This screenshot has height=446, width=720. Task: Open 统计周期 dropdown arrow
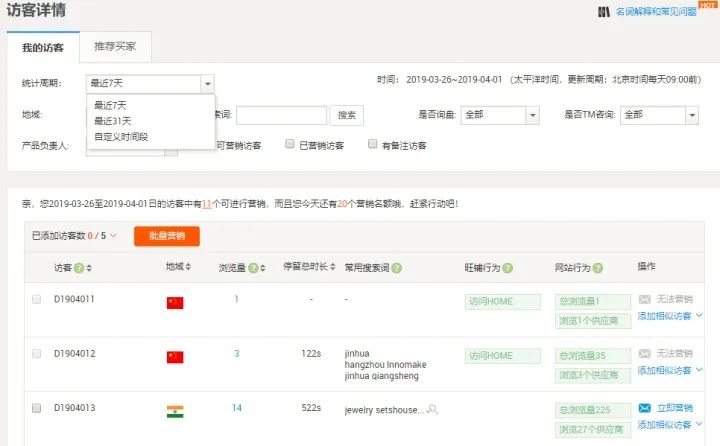(208, 84)
